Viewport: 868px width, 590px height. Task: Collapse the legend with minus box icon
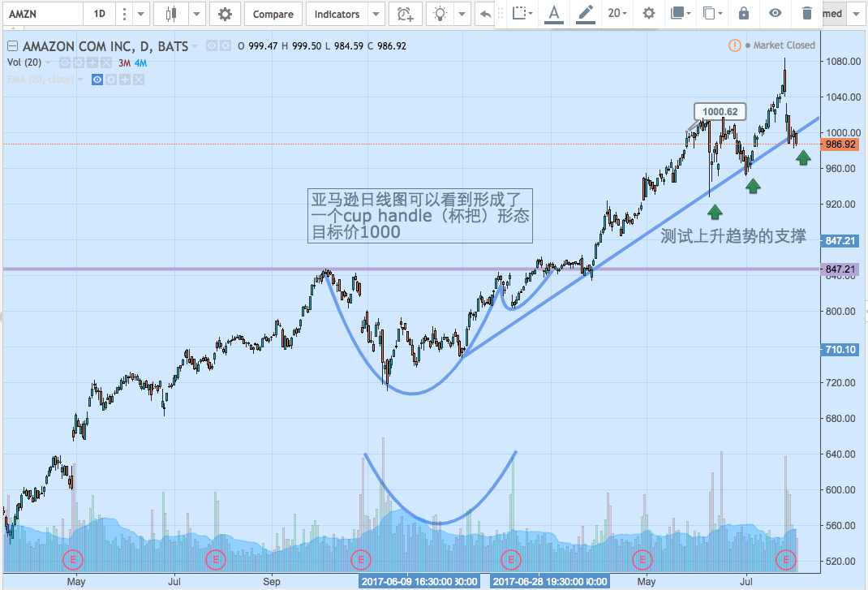coord(12,46)
